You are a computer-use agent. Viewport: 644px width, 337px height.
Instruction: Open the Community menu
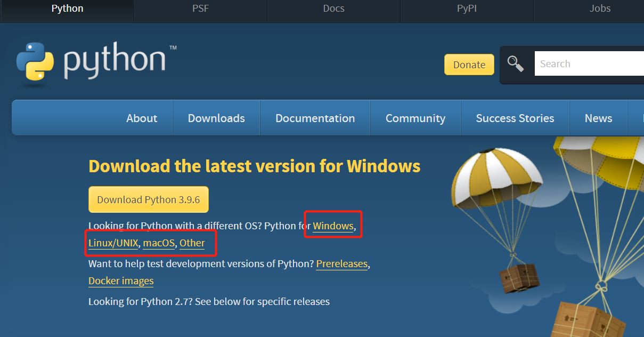415,118
